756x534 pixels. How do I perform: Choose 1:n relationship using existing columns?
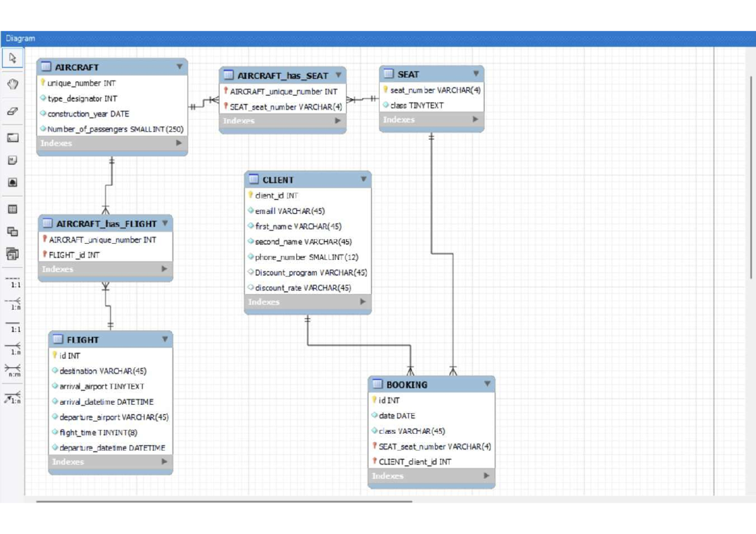coord(13,397)
